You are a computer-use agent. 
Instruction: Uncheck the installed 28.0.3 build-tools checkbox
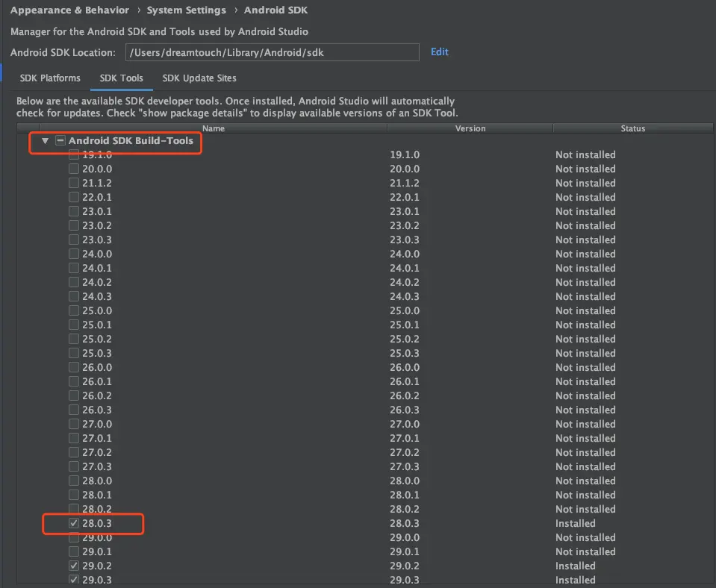pos(73,523)
